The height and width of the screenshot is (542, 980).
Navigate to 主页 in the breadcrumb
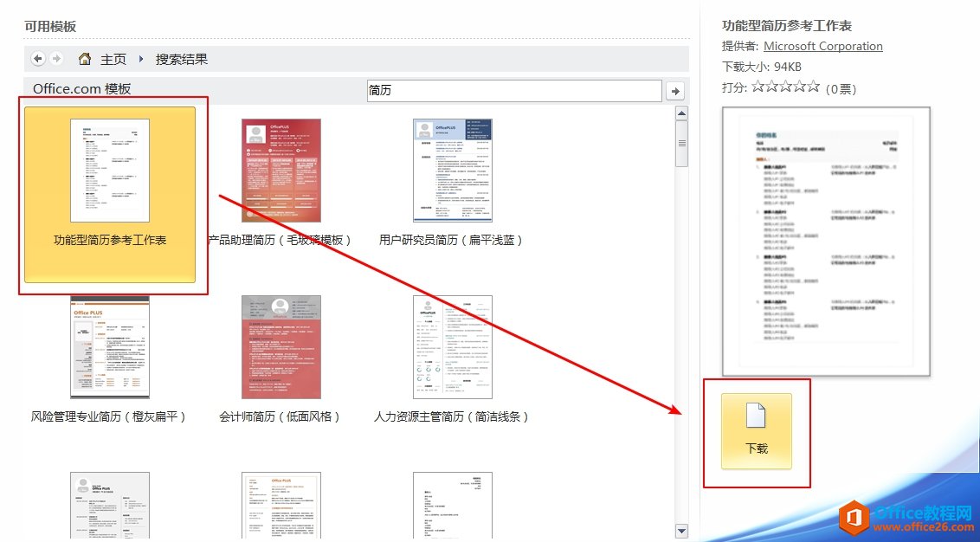coord(113,58)
